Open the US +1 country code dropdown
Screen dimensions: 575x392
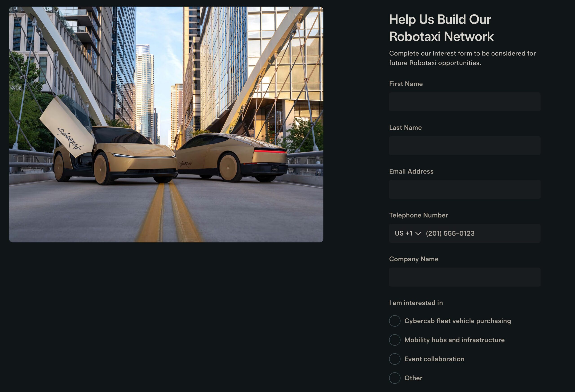click(407, 233)
